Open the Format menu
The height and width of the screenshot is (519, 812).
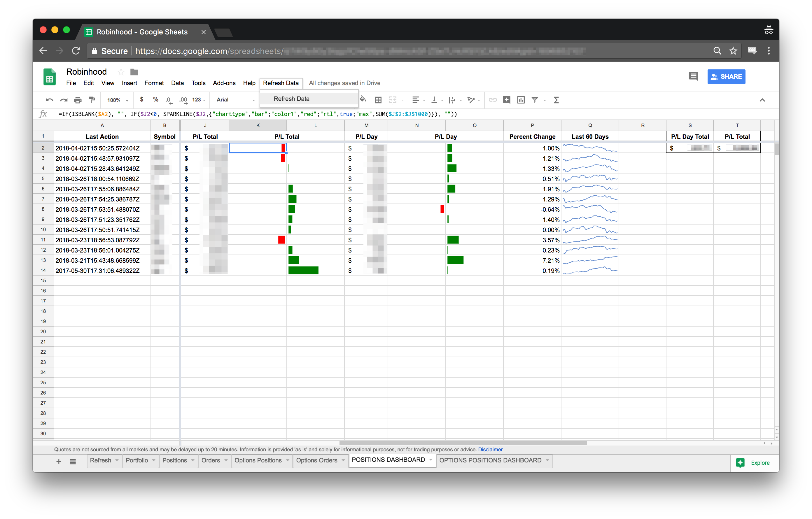[154, 83]
